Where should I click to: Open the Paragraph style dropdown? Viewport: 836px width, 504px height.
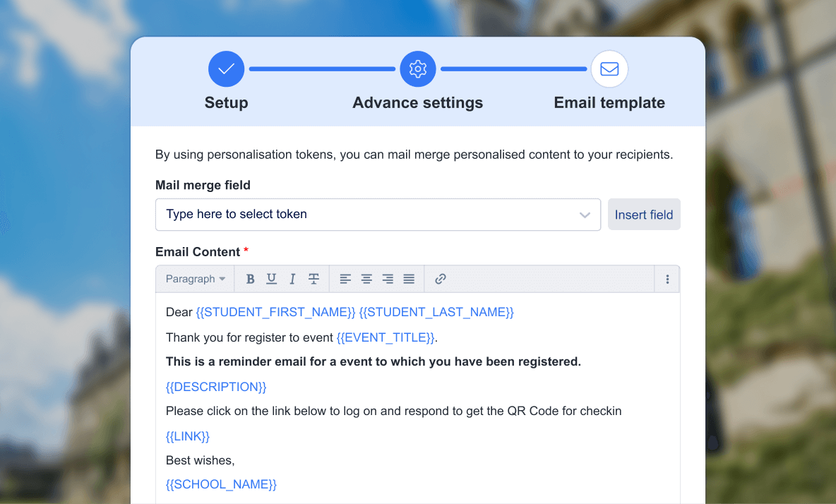(x=195, y=279)
